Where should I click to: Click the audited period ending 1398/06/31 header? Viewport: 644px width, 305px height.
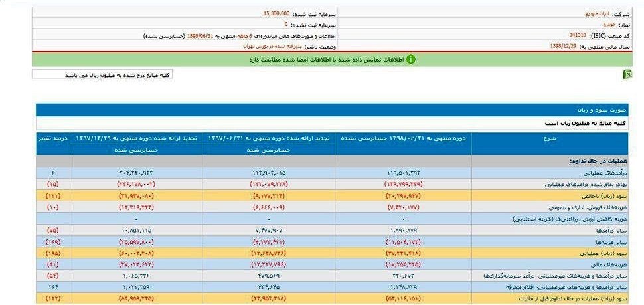pos(403,138)
